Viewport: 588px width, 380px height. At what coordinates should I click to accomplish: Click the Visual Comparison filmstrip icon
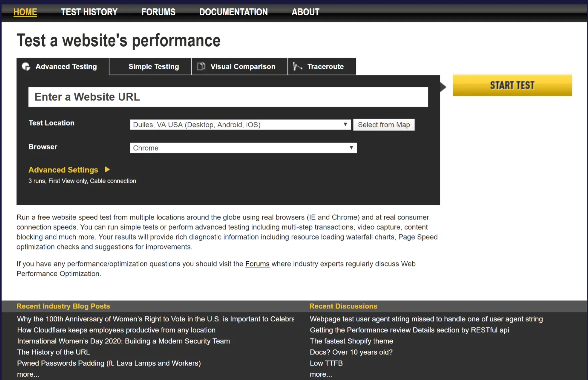[x=201, y=66]
